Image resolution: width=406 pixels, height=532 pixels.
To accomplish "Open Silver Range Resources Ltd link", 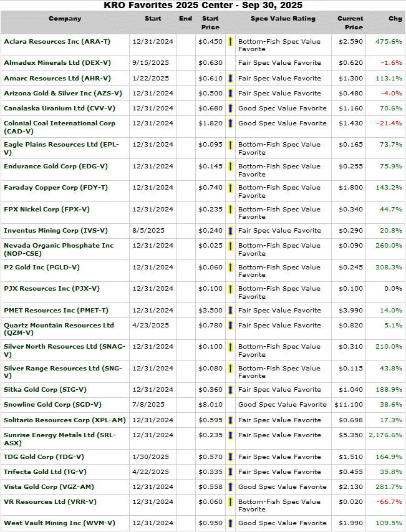I will point(63,372).
